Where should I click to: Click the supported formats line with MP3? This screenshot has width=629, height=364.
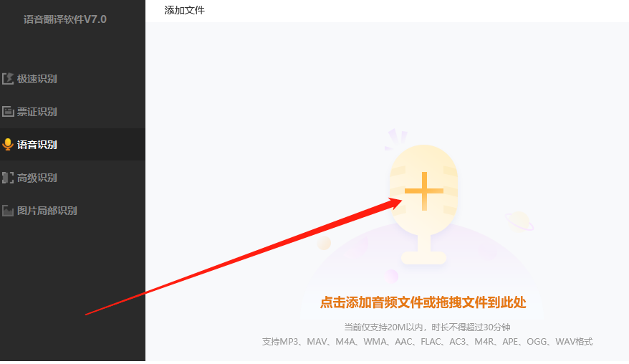(427, 342)
